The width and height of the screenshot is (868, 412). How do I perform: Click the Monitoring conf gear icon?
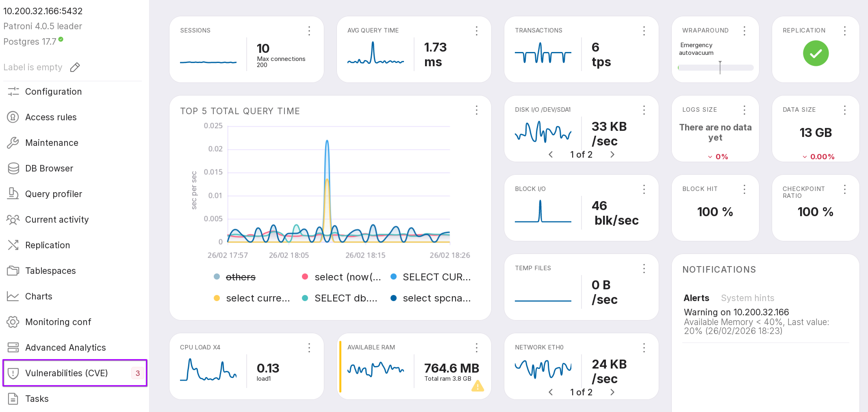[13, 322]
